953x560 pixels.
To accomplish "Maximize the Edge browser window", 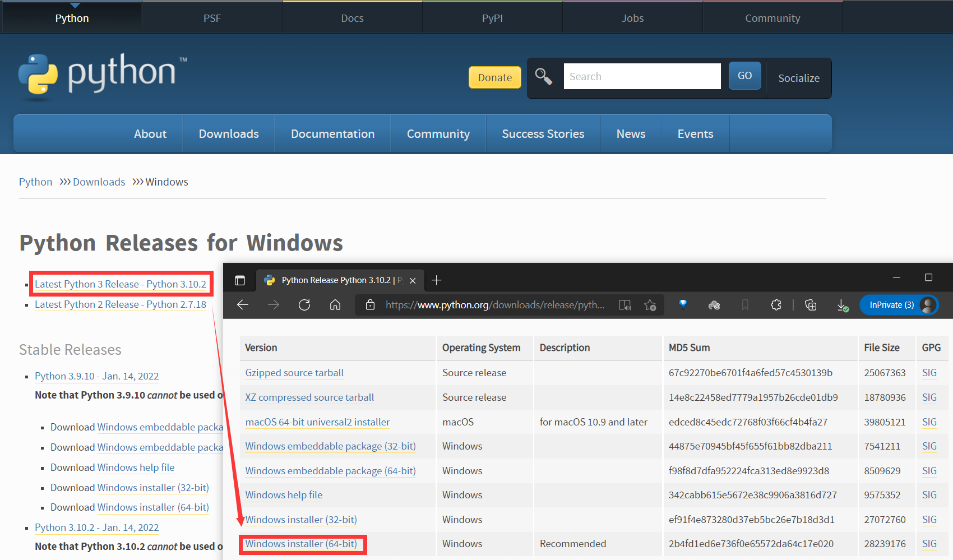I will (x=928, y=277).
